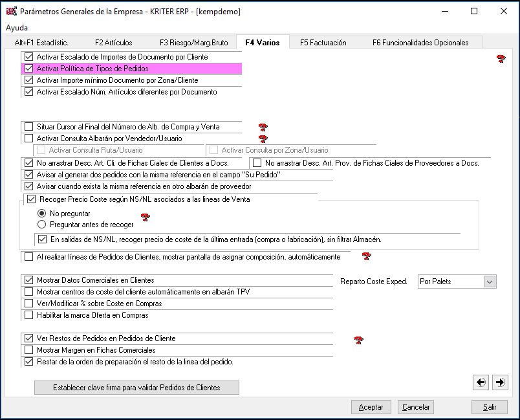Click the Reparto Coste Exped. label
520x420 pixels.
(374, 282)
